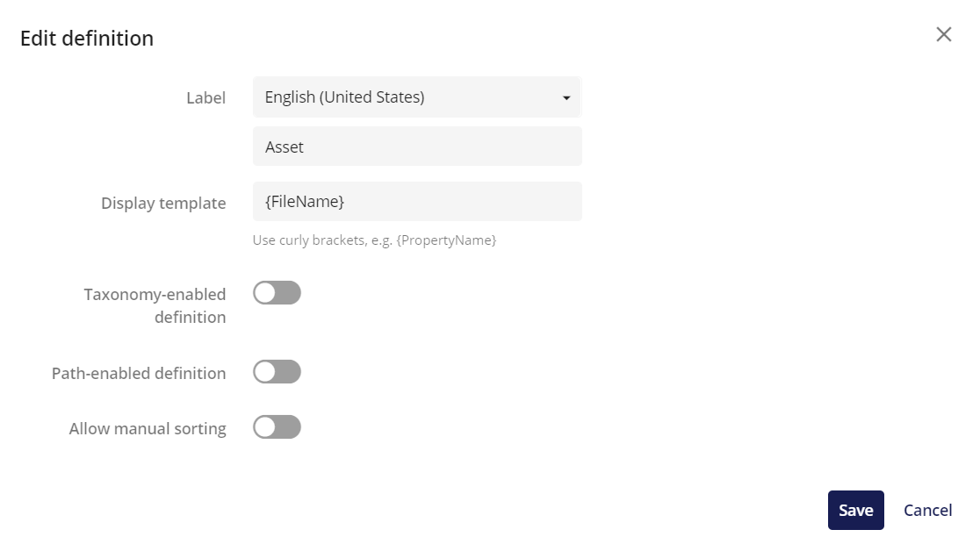This screenshot has height=544, width=980.
Task: Enable the Taxonomy-enabled definition toggle
Action: (x=277, y=292)
